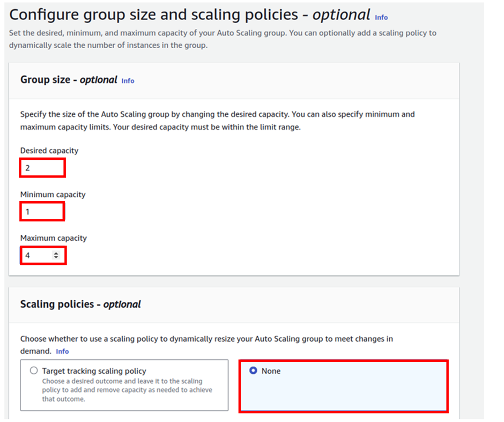The width and height of the screenshot is (504, 422).
Task: Increase Maximum capacity using the up arrow
Action: pos(56,253)
